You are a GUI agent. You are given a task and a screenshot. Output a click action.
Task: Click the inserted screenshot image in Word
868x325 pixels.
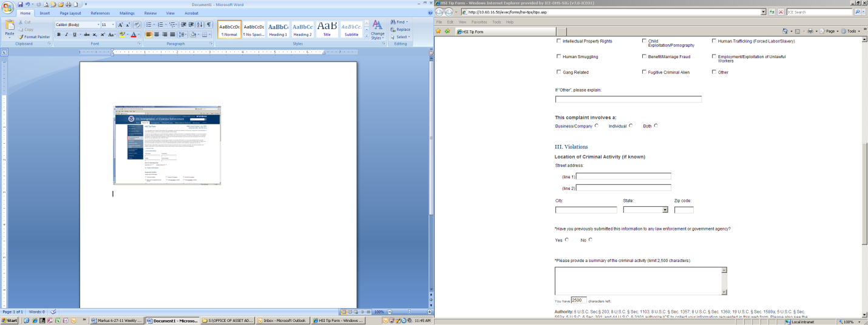click(x=168, y=146)
